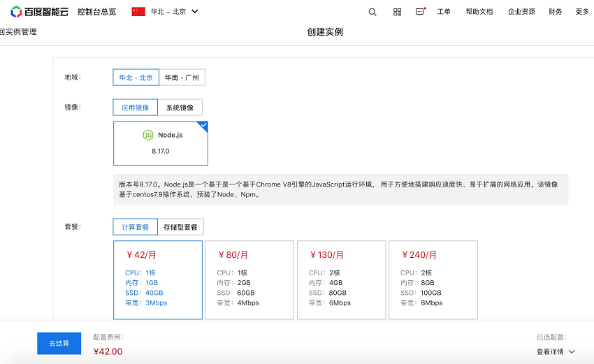Click the 已选配置 label
The height and width of the screenshot is (364, 594).
point(551,337)
